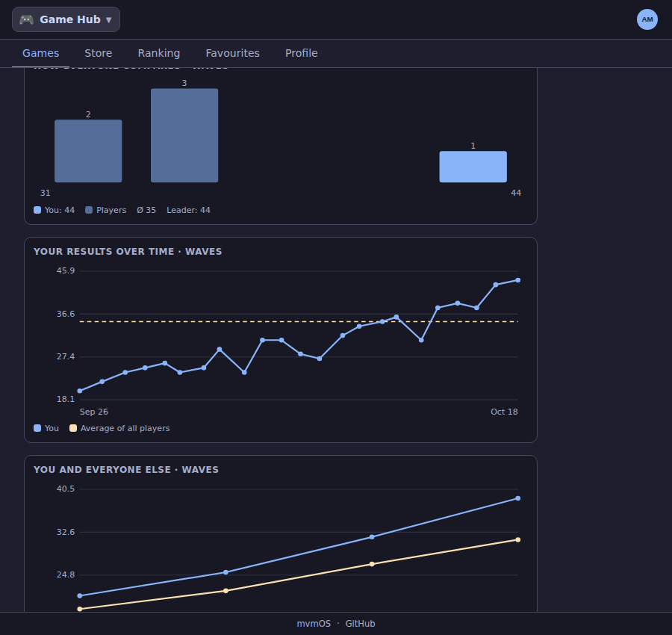Click the "You: 44" legend swatch

tap(37, 210)
